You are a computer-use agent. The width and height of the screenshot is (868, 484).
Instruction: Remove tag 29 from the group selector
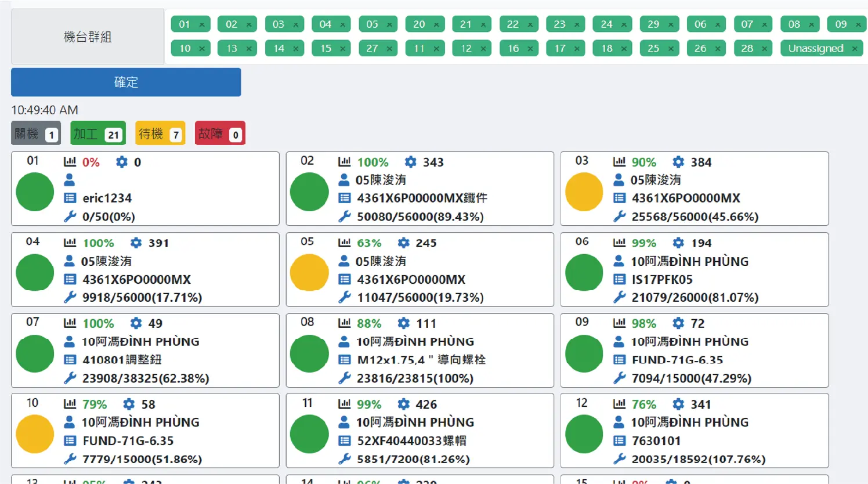coord(671,24)
